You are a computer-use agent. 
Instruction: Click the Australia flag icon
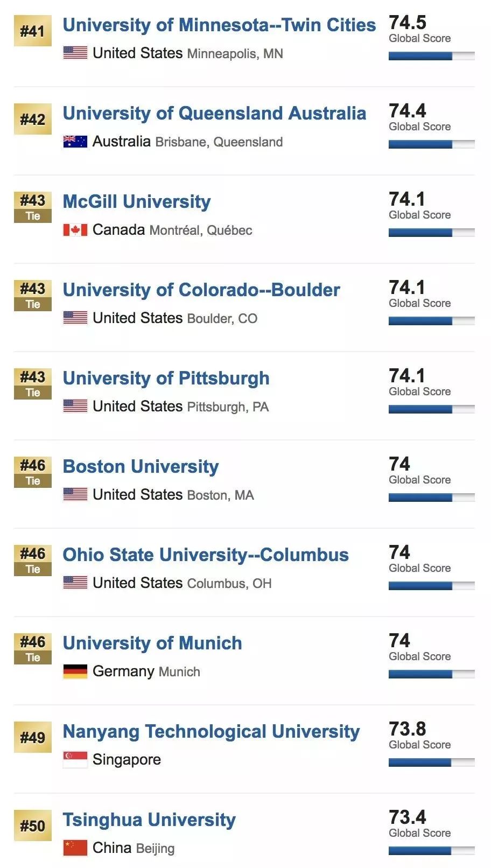75,142
